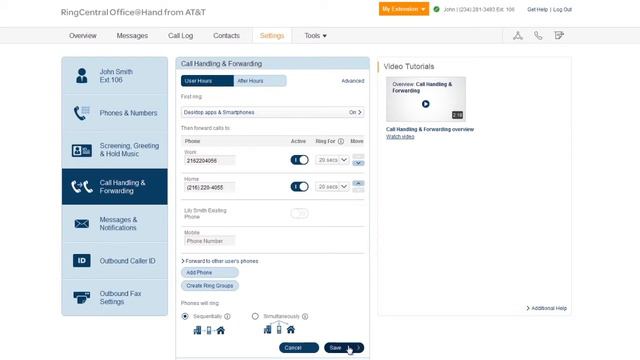Toggle the Home phone active switch
640x360 pixels.
click(x=300, y=187)
